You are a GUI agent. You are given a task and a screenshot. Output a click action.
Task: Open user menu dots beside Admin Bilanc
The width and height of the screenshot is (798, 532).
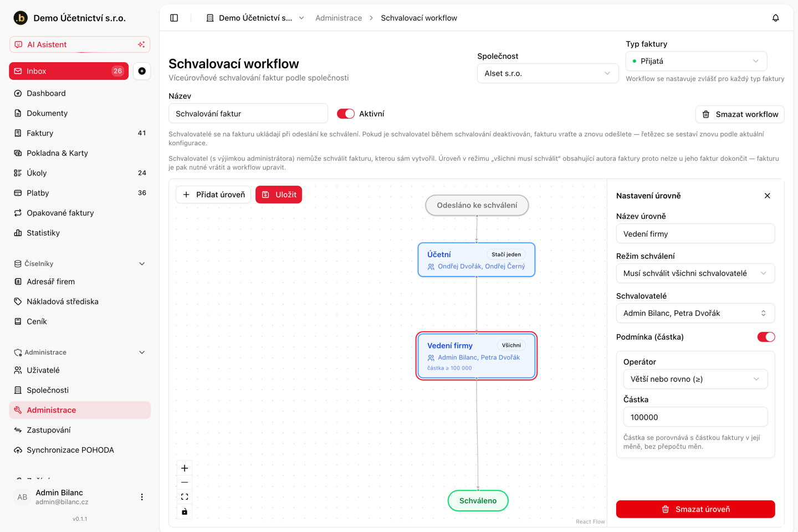[142, 497]
